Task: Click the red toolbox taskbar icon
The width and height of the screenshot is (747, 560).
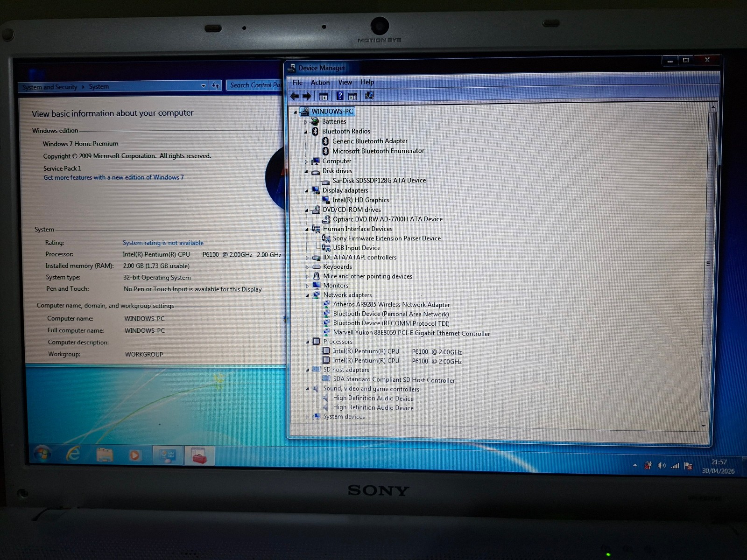Action: (x=199, y=456)
